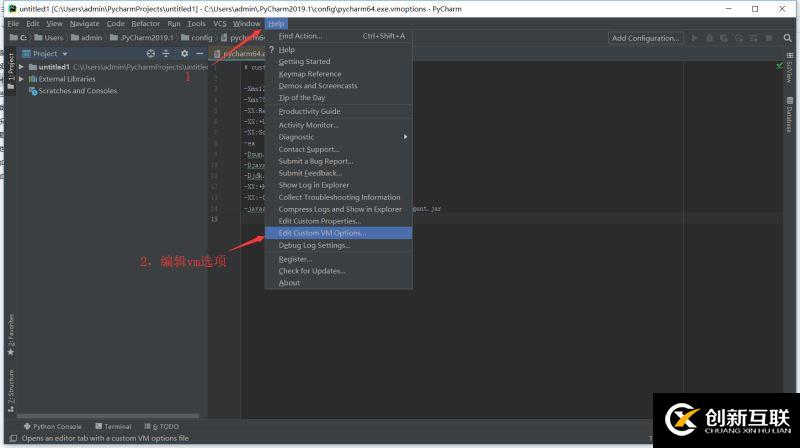Hide the Project panel with minus icon
This screenshot has height=448, width=800.
(199, 53)
